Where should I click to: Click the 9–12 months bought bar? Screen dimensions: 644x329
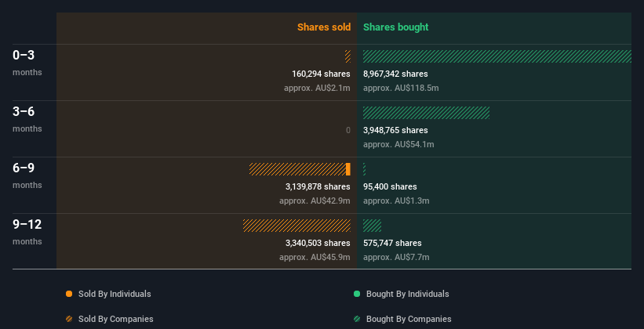click(x=372, y=226)
